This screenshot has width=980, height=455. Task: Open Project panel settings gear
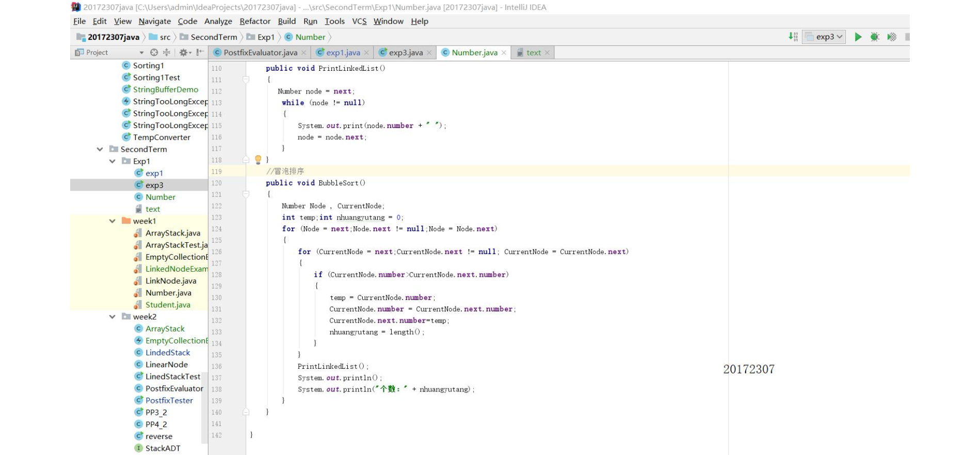pyautogui.click(x=185, y=52)
